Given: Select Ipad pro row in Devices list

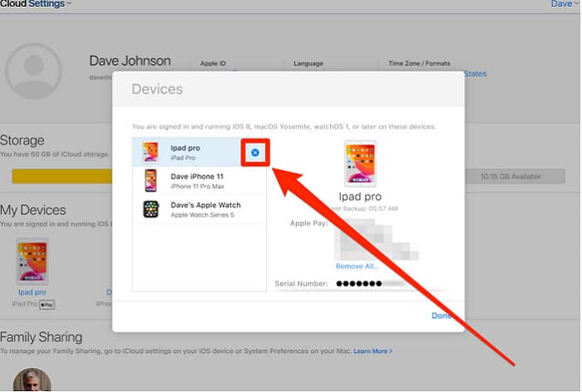Looking at the screenshot, I should [200, 152].
